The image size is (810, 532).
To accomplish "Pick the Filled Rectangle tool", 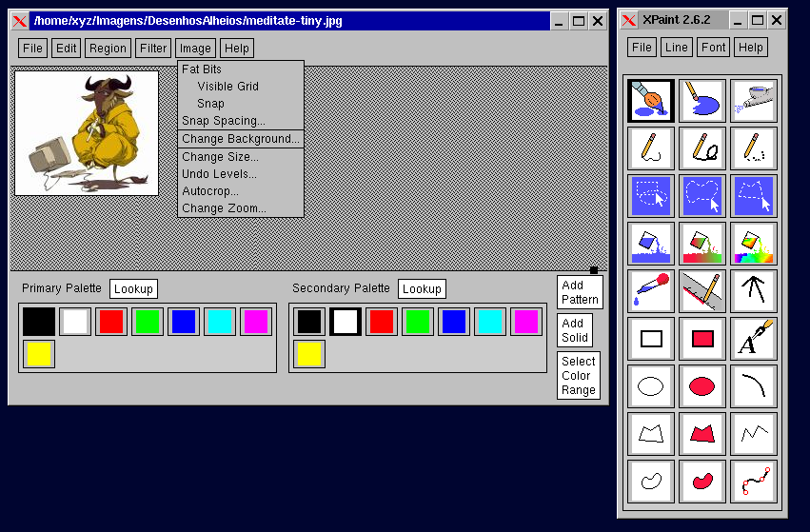I will click(702, 338).
